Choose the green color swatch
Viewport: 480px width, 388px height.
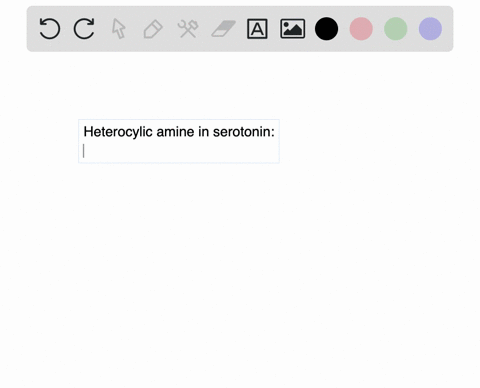(396, 29)
